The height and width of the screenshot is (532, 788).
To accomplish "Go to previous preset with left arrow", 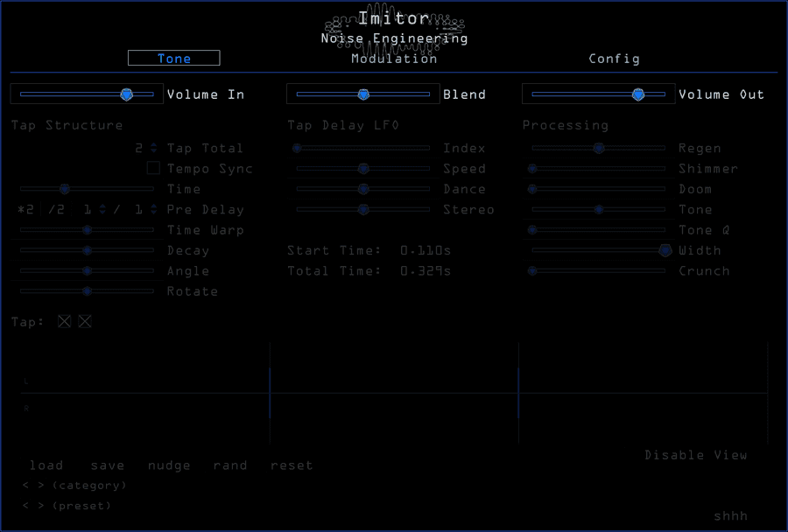I will click(25, 506).
